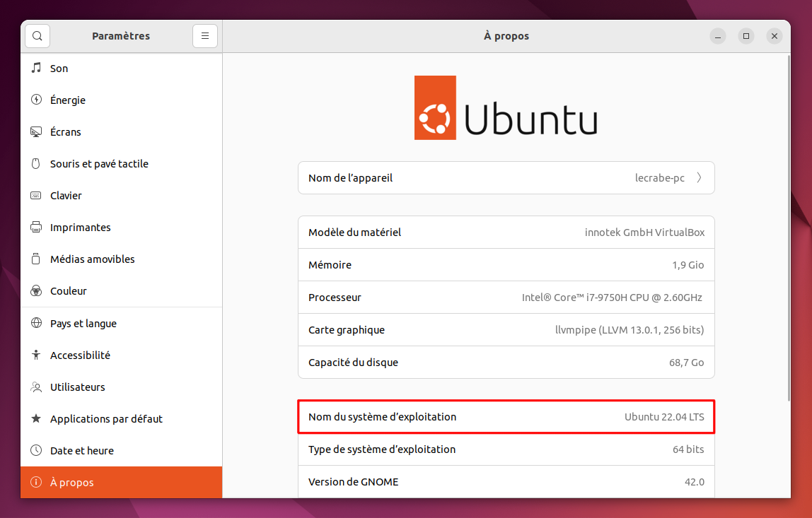
Task: Click the Paramètres sidebar title
Action: [x=121, y=36]
